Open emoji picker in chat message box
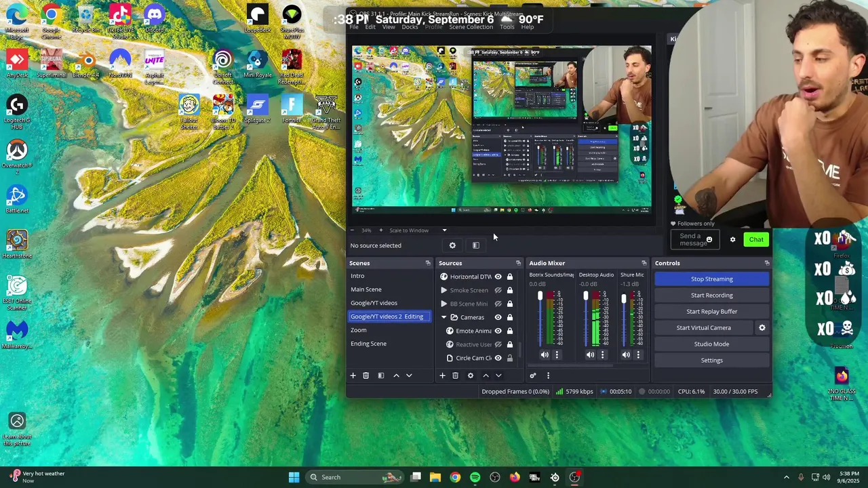This screenshot has width=868, height=488. click(x=709, y=239)
